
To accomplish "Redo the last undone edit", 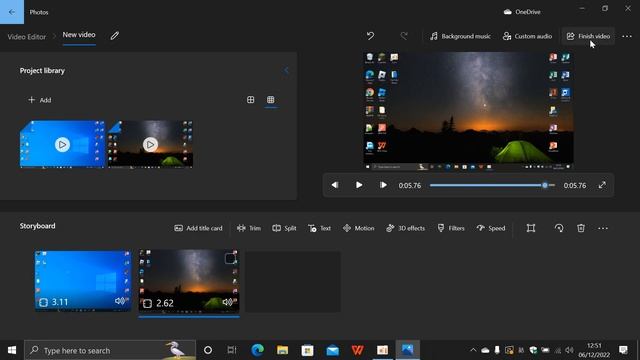I will 404,36.
